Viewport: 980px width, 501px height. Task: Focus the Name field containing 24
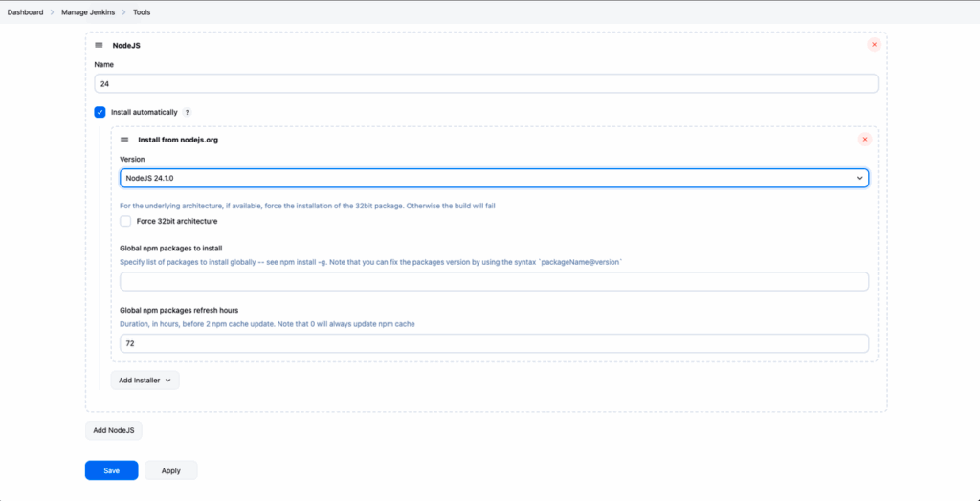coord(486,84)
